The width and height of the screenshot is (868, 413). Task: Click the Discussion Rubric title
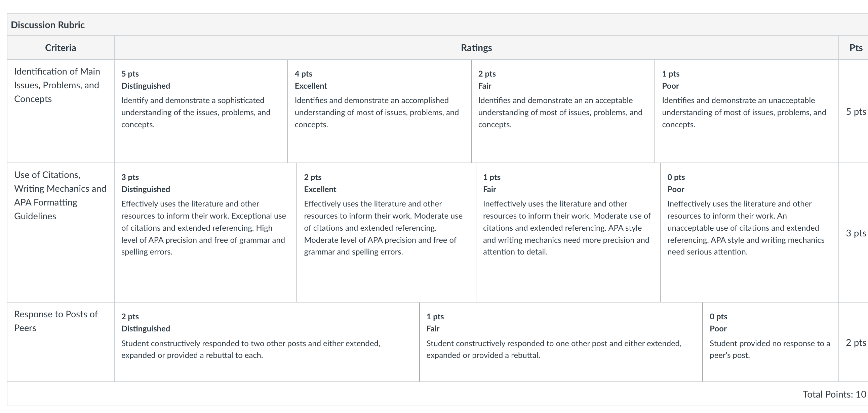47,25
